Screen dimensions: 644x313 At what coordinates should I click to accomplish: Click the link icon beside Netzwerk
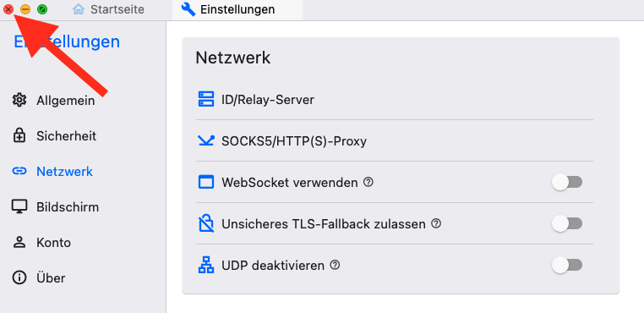click(x=19, y=172)
